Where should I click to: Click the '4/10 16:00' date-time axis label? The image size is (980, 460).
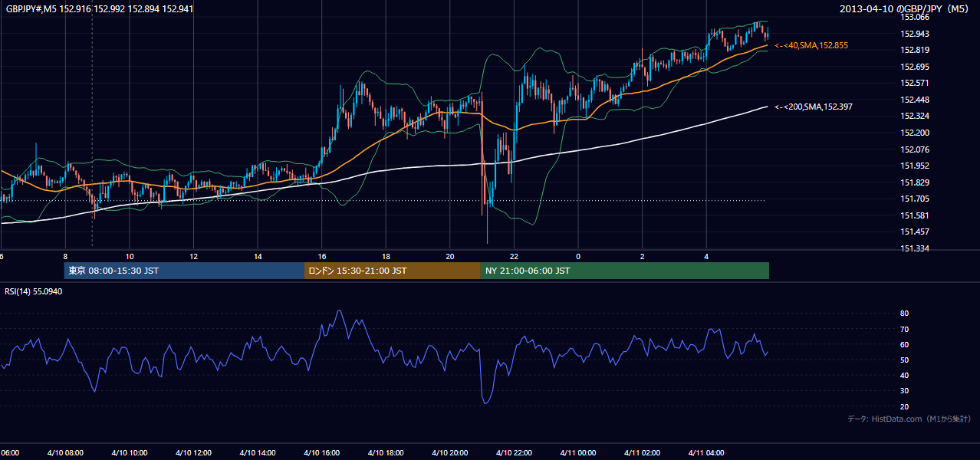pyautogui.click(x=322, y=453)
